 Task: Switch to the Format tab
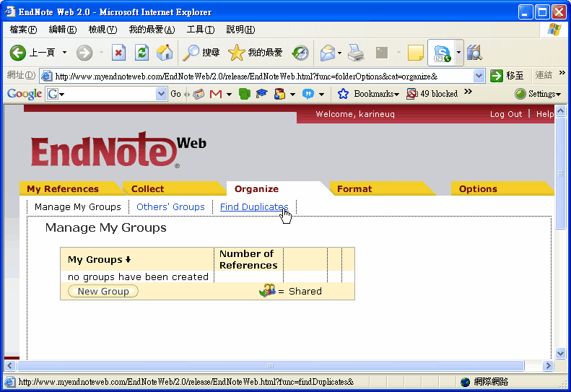pos(354,189)
